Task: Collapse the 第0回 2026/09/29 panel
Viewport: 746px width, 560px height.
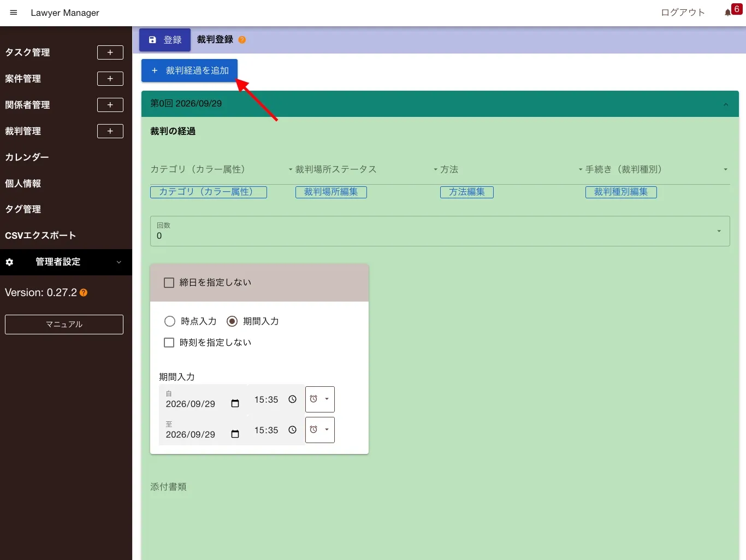Action: (726, 104)
